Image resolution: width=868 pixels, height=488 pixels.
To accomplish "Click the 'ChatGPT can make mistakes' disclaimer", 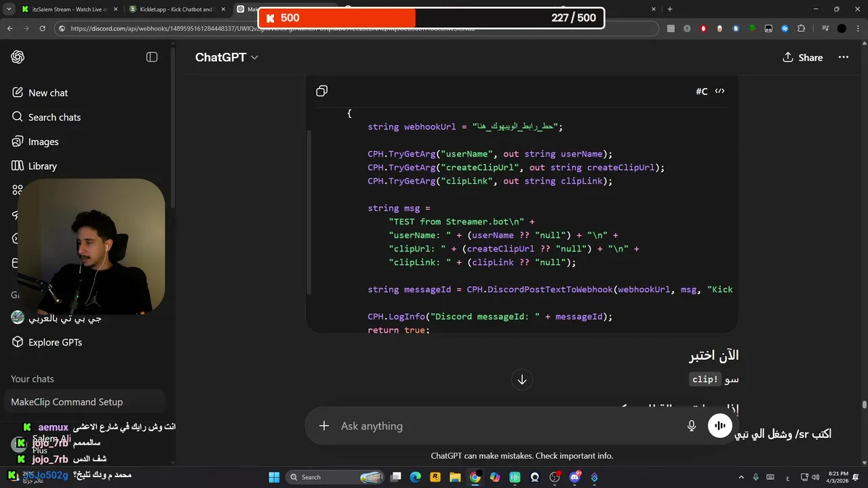I will [521, 456].
